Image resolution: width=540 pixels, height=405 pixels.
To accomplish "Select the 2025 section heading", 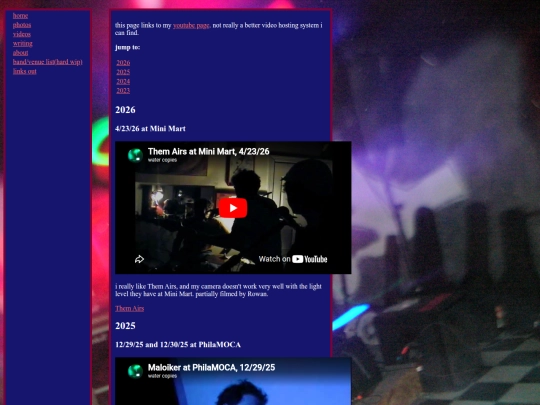I will [125, 326].
